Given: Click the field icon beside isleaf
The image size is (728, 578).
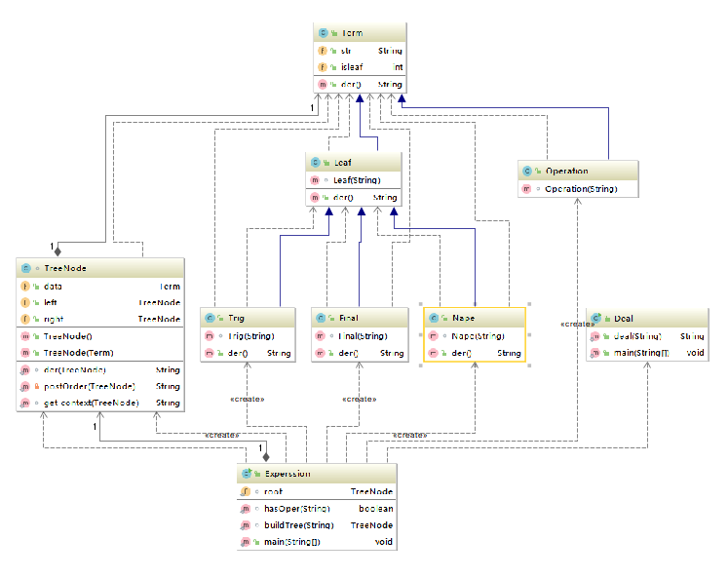Looking at the screenshot, I should [323, 67].
